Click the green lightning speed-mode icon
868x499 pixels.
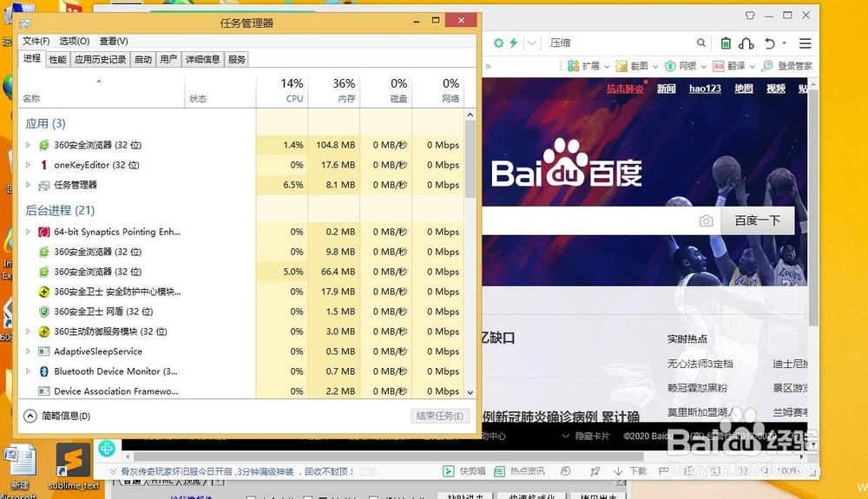tap(514, 43)
